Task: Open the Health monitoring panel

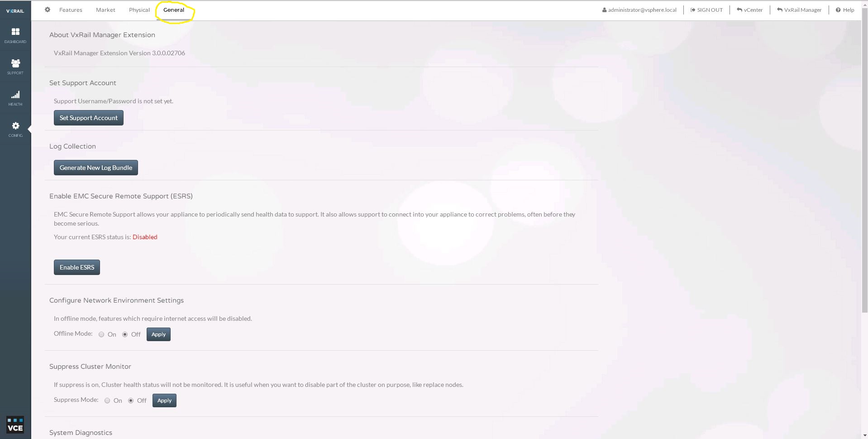Action: (15, 97)
